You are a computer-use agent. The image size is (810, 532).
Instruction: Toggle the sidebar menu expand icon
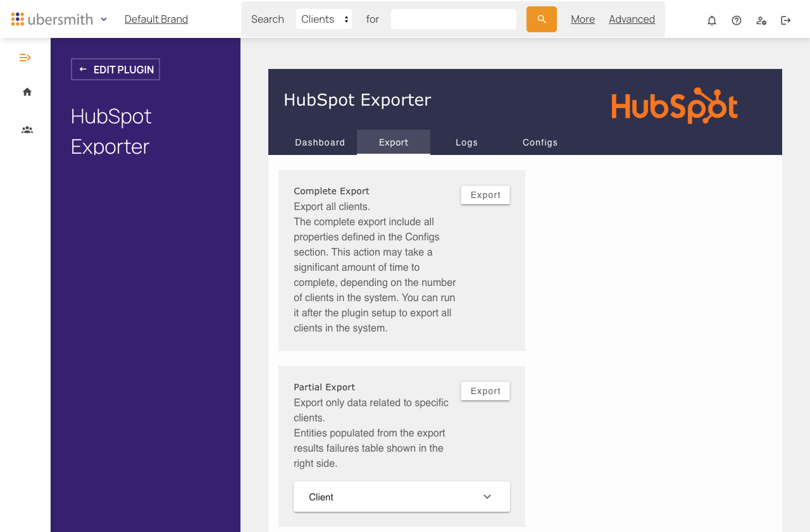click(x=25, y=58)
